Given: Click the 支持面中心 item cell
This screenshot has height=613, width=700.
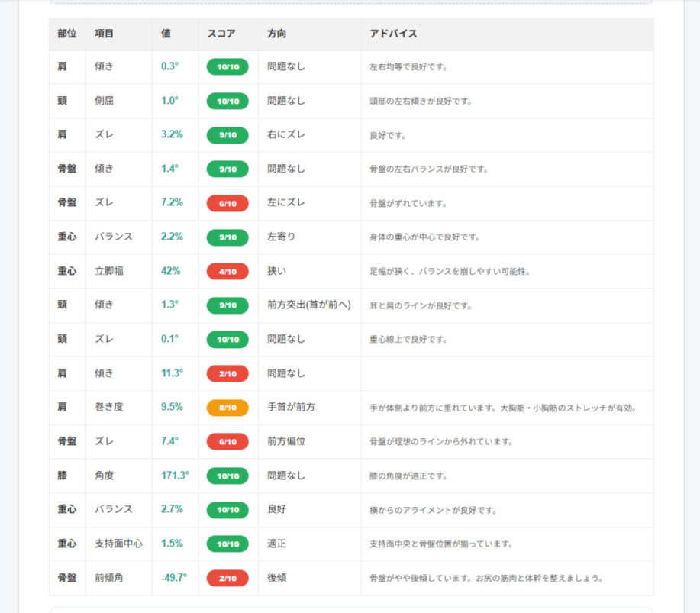Looking at the screenshot, I should [118, 544].
